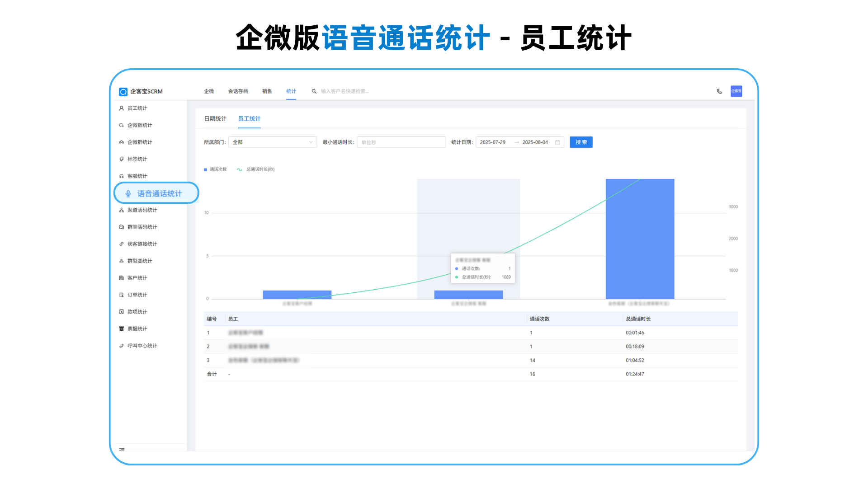Switch to the 日期统计 tab
The image size is (868, 488).
(215, 119)
